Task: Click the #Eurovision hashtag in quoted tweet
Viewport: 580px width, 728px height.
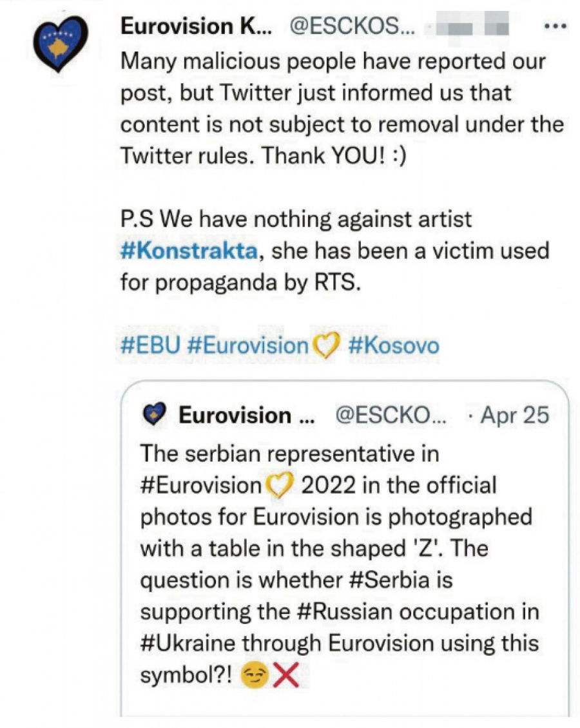Action: [x=200, y=484]
